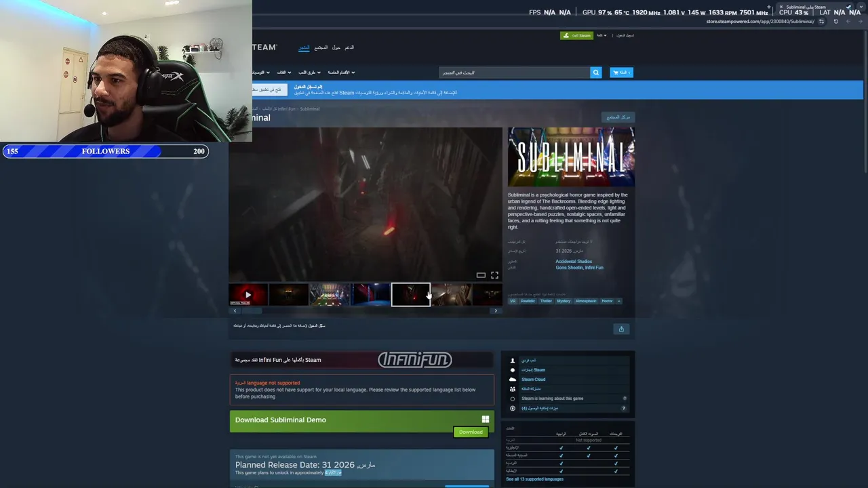Click the login link at top right
Screen dimensions: 868x488
click(625, 35)
